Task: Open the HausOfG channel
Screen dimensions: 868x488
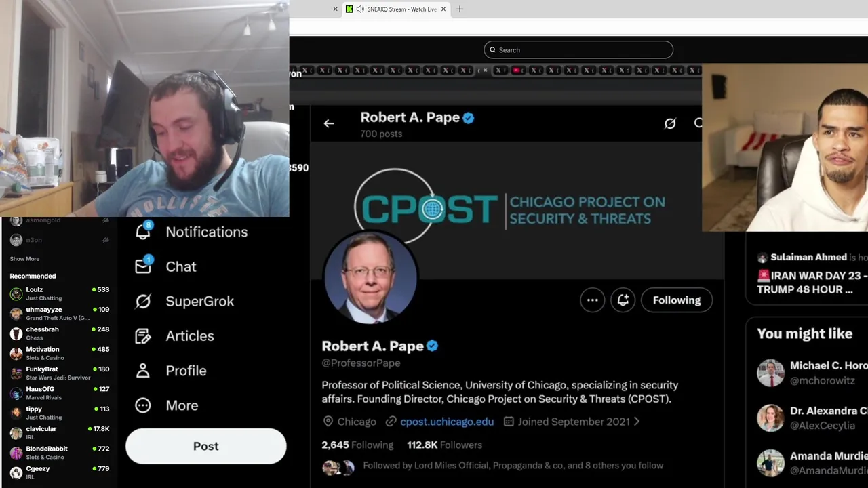Action: click(x=60, y=392)
